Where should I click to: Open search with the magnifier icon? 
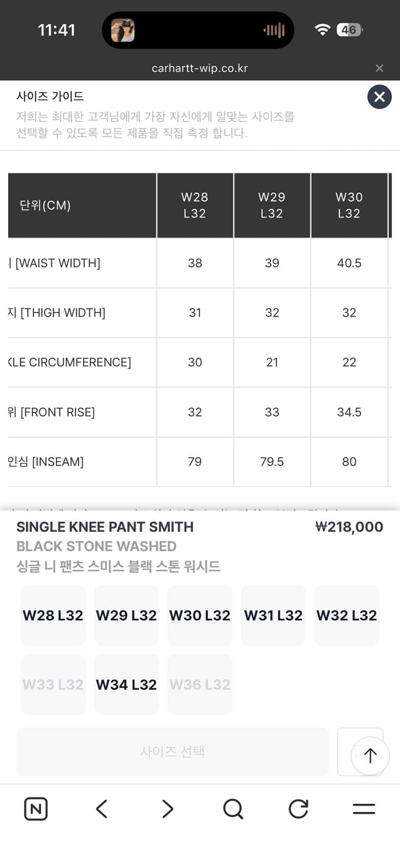233,808
